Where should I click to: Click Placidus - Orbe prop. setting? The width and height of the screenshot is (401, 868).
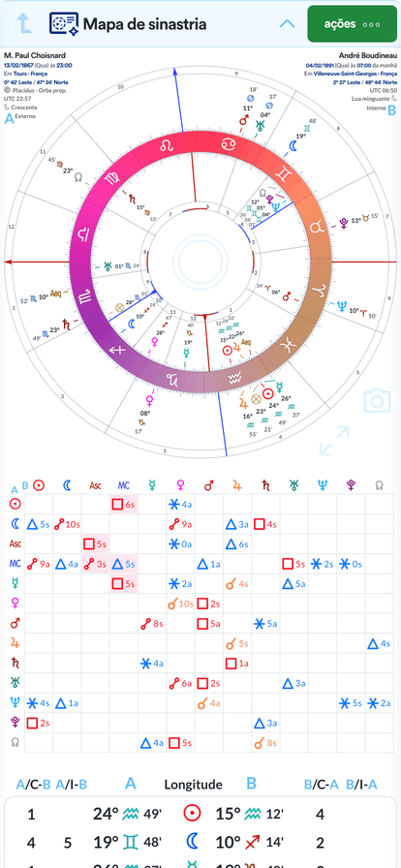38,88
